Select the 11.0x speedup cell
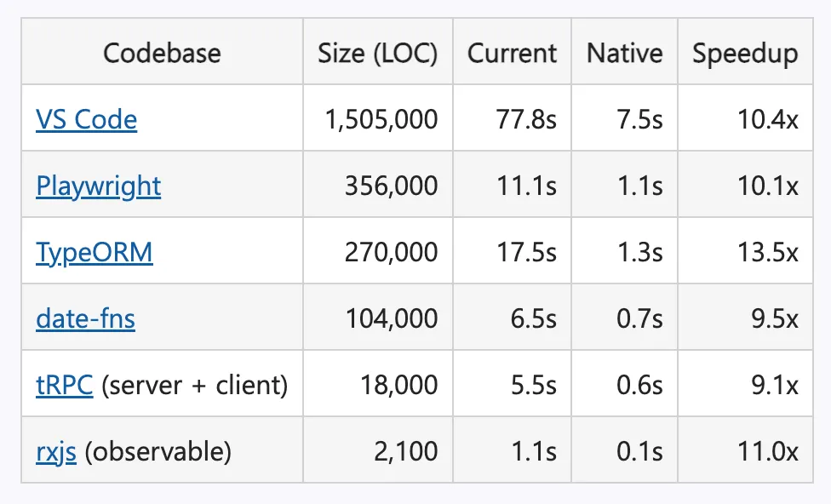The width and height of the screenshot is (831, 504). [x=745, y=450]
